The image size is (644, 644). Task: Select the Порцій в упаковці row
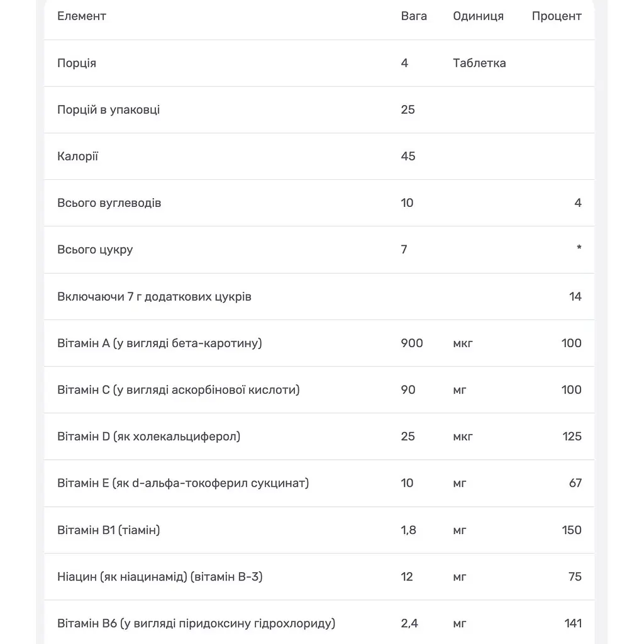[319, 109]
